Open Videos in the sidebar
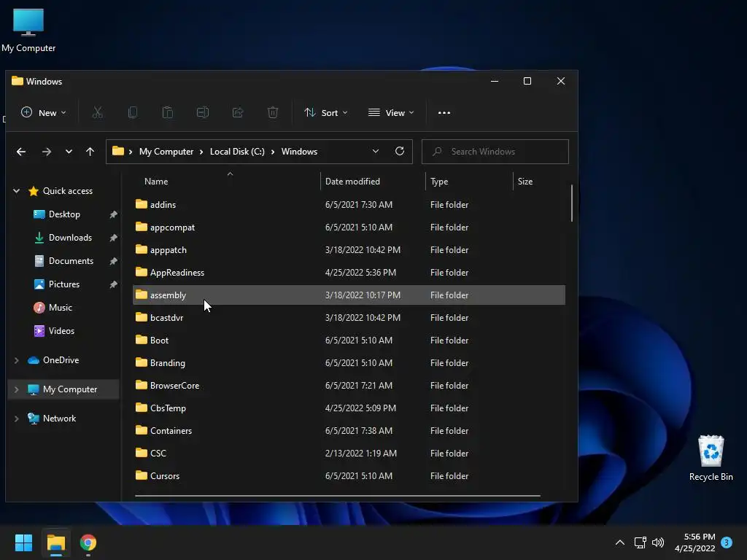Image resolution: width=747 pixels, height=560 pixels. 61,331
